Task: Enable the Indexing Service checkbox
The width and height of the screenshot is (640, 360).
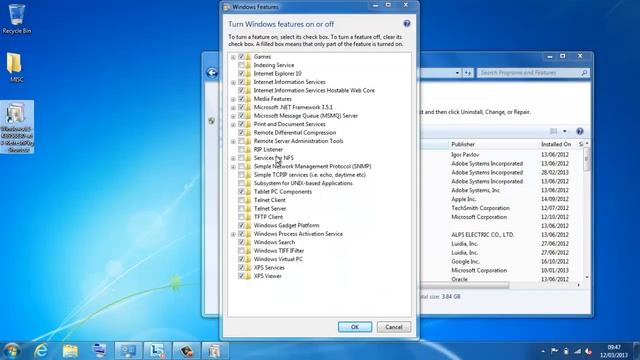Action: pyautogui.click(x=241, y=65)
